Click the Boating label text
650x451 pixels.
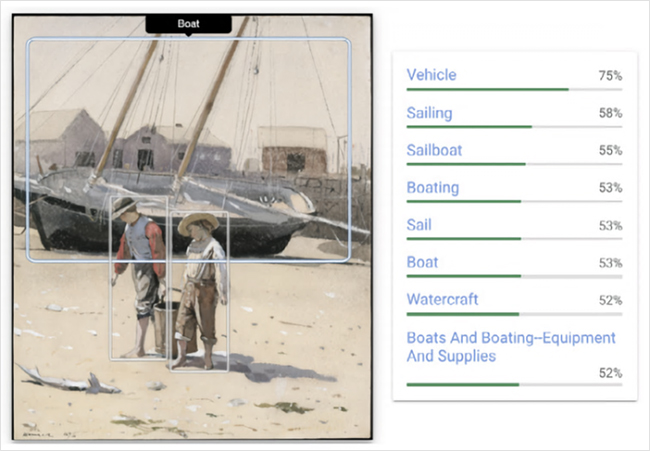pyautogui.click(x=432, y=187)
